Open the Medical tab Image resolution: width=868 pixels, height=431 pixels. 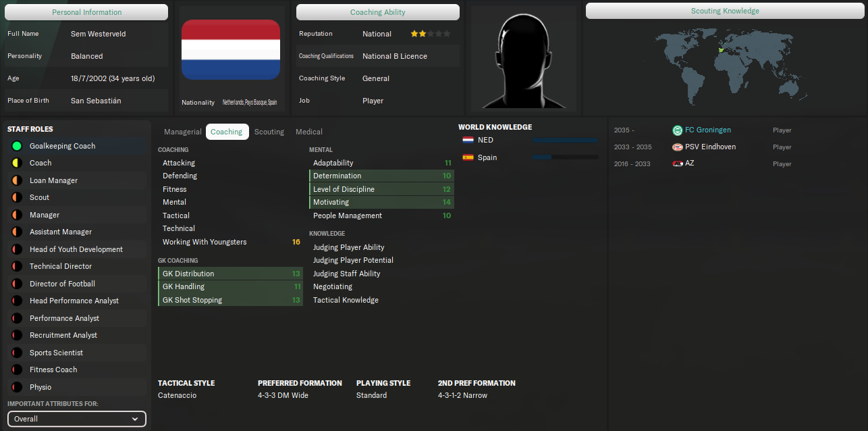pyautogui.click(x=309, y=132)
